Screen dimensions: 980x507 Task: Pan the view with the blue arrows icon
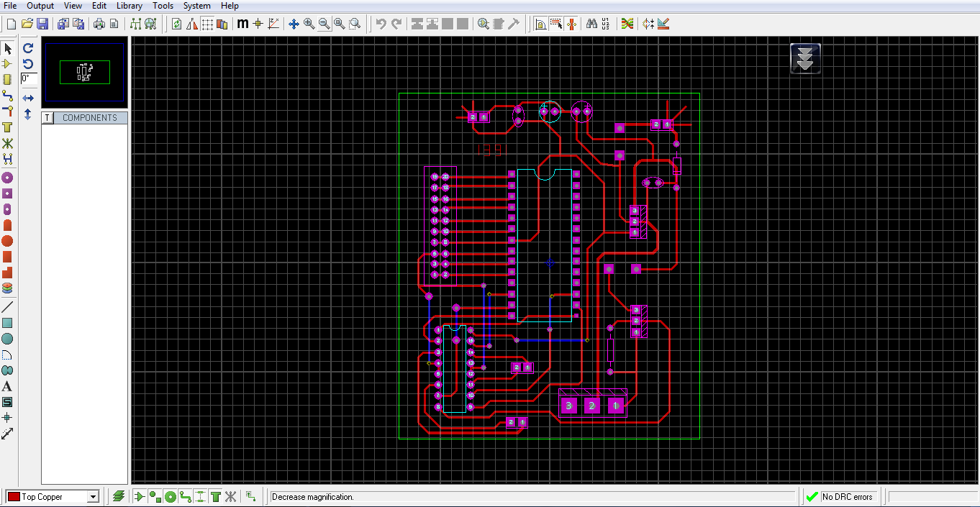point(294,24)
